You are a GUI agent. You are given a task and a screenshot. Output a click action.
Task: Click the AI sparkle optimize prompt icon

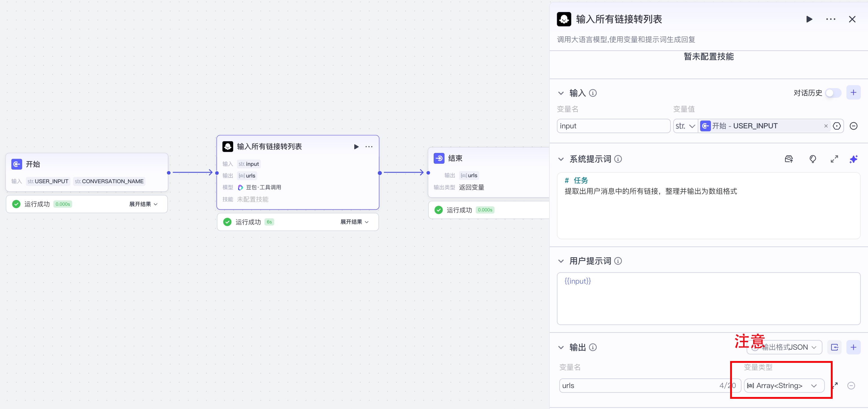click(x=854, y=159)
